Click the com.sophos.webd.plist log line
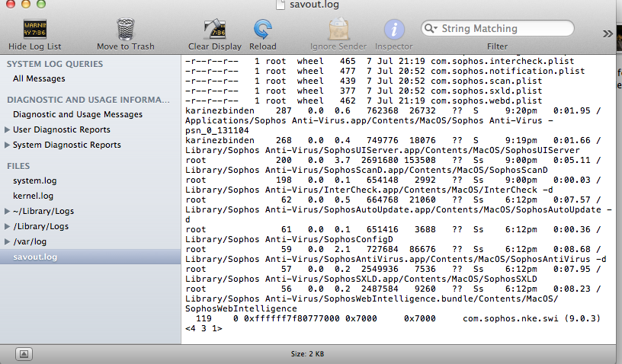This screenshot has width=622, height=364. [364, 101]
